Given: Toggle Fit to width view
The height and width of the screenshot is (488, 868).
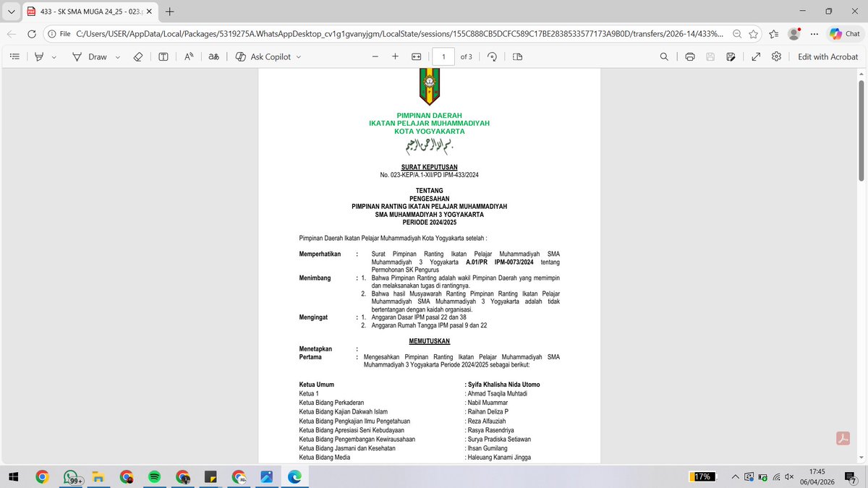Looking at the screenshot, I should tap(417, 56).
